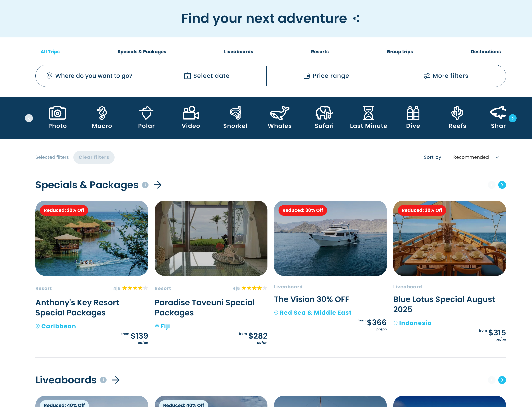Open the Resorts tab
The image size is (532, 407).
click(320, 52)
